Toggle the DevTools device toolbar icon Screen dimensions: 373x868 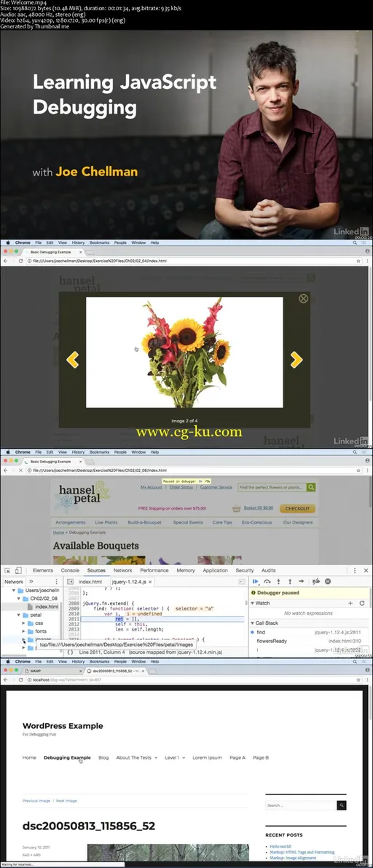[x=18, y=570]
